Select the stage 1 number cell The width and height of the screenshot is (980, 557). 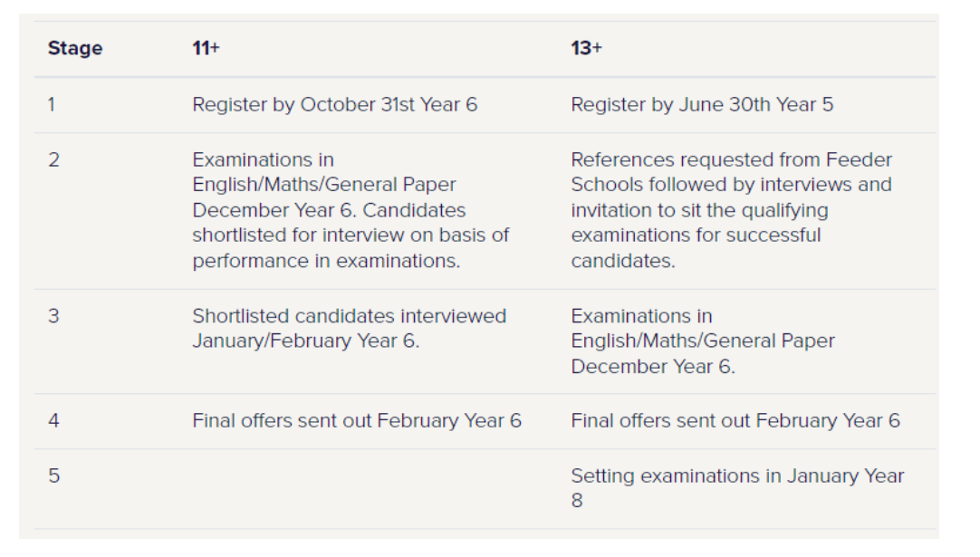[52, 104]
